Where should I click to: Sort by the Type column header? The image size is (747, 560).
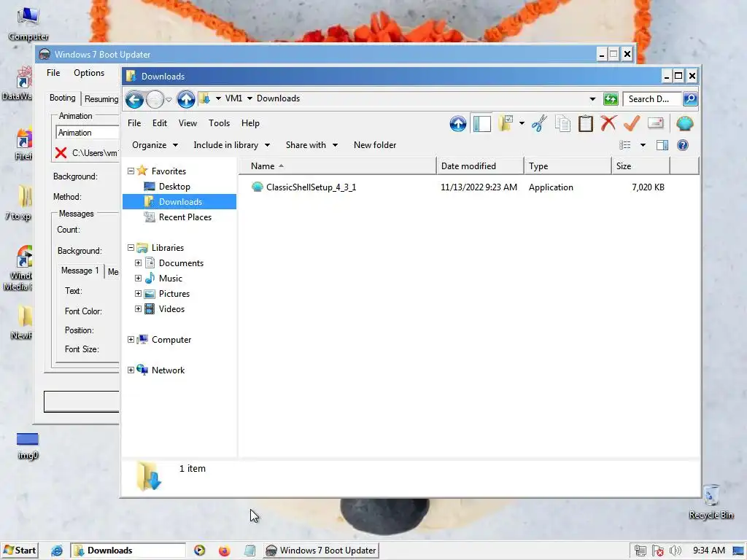(x=568, y=166)
